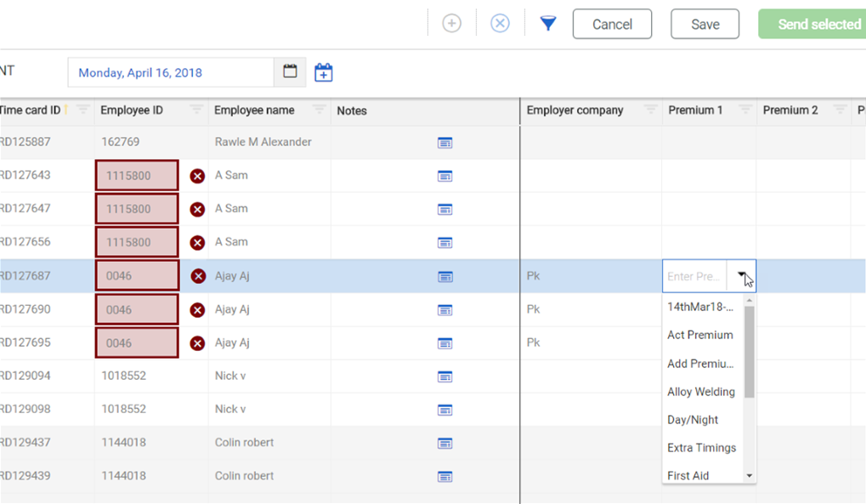Click the premium list scrollbar thumb

[750, 352]
